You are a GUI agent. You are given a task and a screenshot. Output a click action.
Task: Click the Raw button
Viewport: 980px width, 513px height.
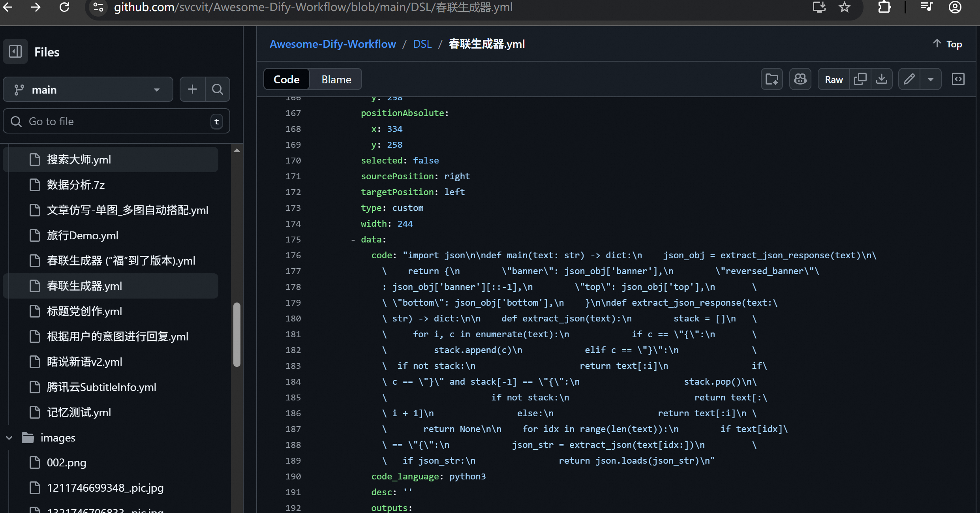click(834, 79)
